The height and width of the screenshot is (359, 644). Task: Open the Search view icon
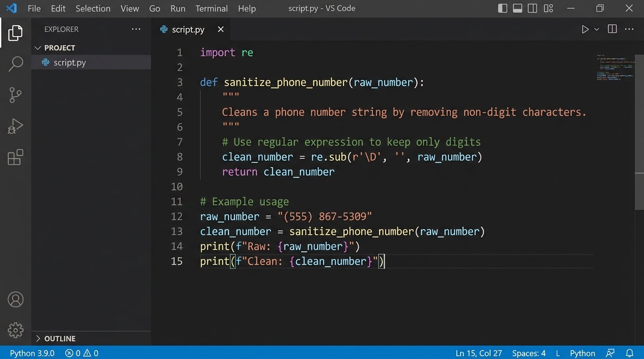15,64
